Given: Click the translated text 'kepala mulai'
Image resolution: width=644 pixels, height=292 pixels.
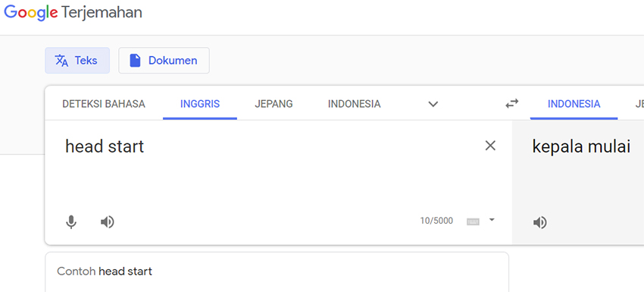Looking at the screenshot, I should tap(581, 147).
